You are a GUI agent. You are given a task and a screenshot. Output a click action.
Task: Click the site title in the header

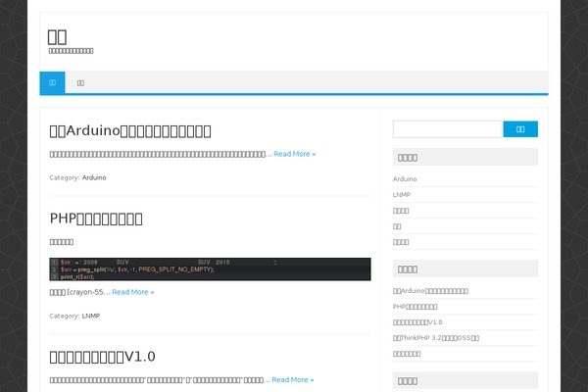pyautogui.click(x=57, y=37)
